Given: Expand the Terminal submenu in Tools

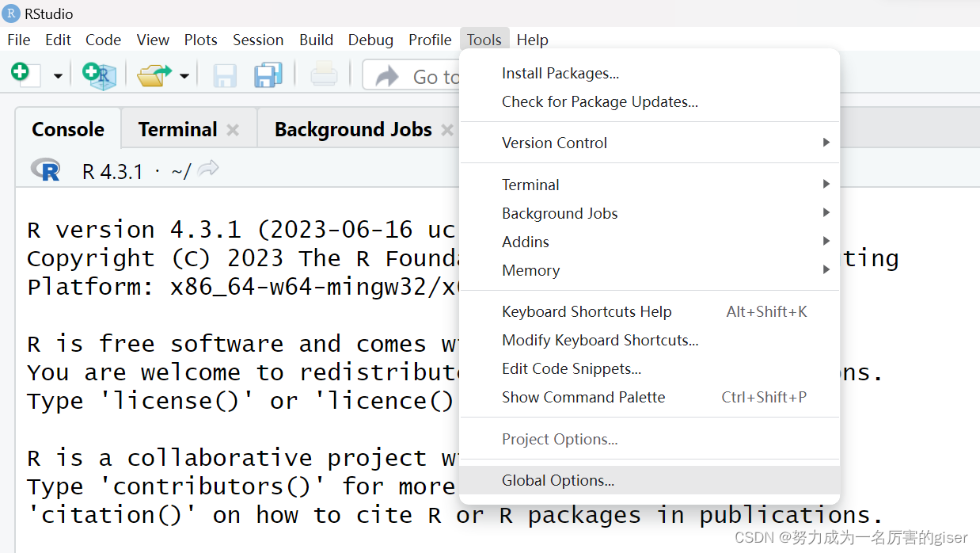Looking at the screenshot, I should (x=649, y=185).
